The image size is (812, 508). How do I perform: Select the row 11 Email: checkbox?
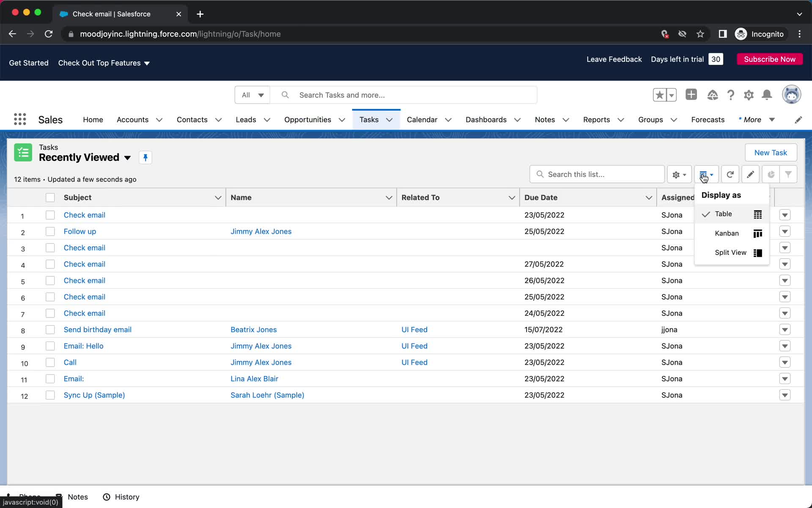(50, 379)
